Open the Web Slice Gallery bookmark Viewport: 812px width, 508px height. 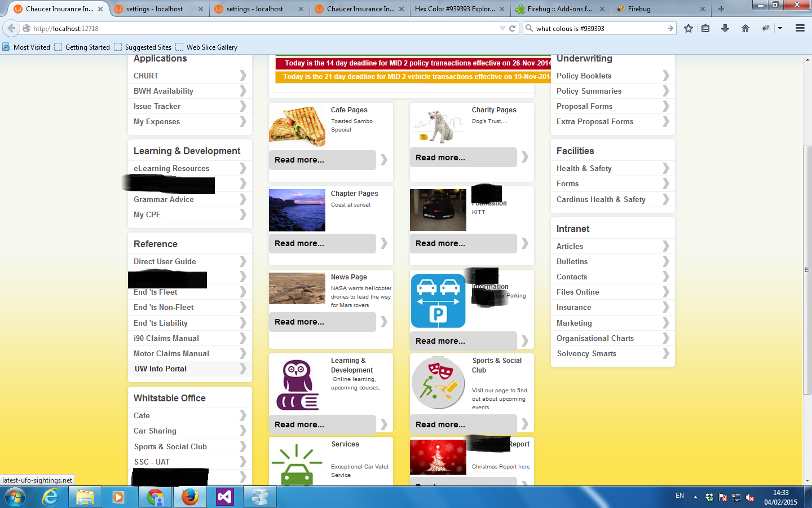click(x=206, y=47)
